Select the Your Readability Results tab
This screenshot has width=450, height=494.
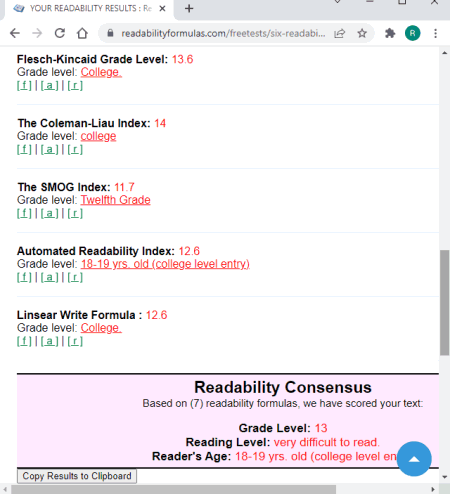tap(88, 8)
